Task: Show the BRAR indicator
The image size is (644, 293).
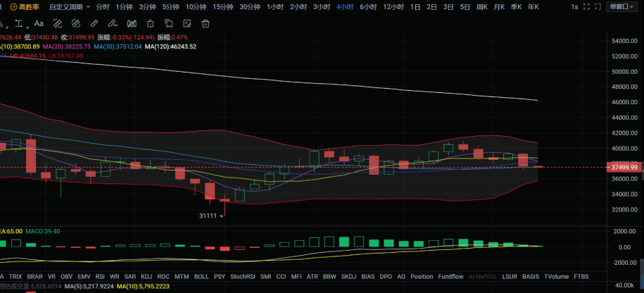Action: [35, 277]
